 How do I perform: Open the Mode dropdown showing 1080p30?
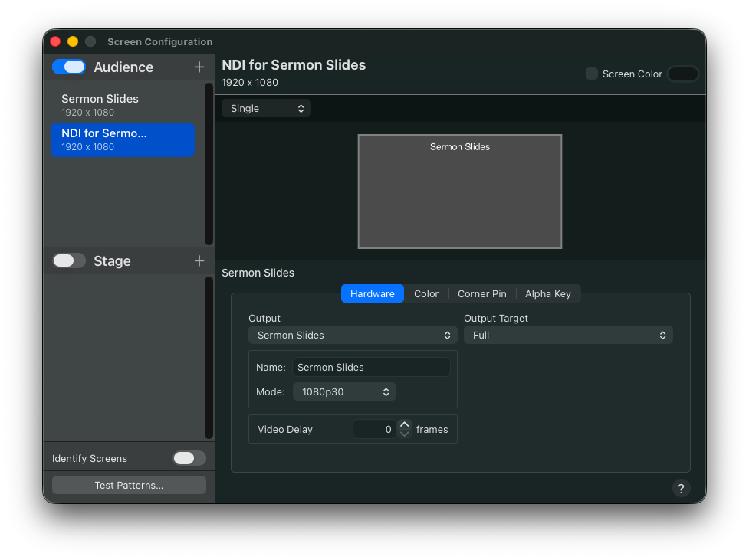tap(344, 392)
